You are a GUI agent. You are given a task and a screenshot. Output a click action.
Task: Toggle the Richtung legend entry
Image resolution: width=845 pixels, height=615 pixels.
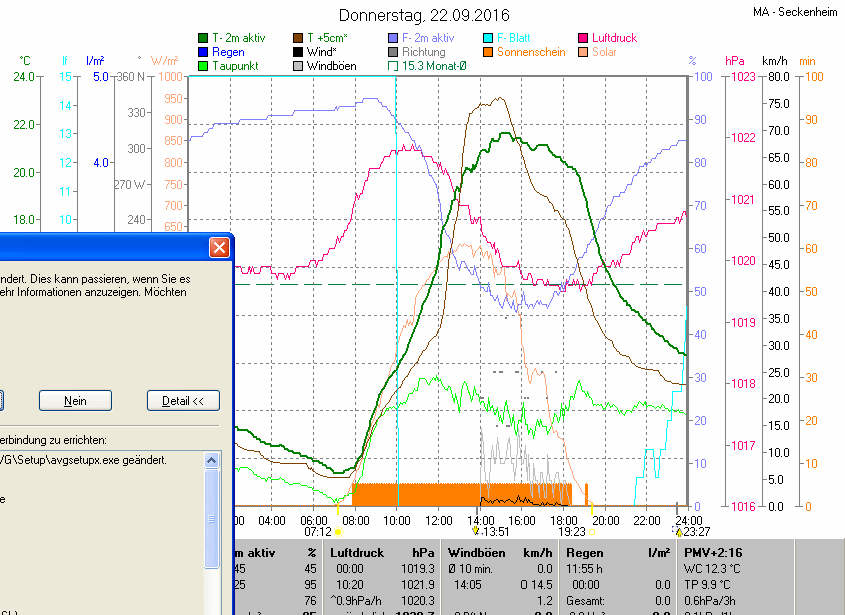pyautogui.click(x=393, y=52)
